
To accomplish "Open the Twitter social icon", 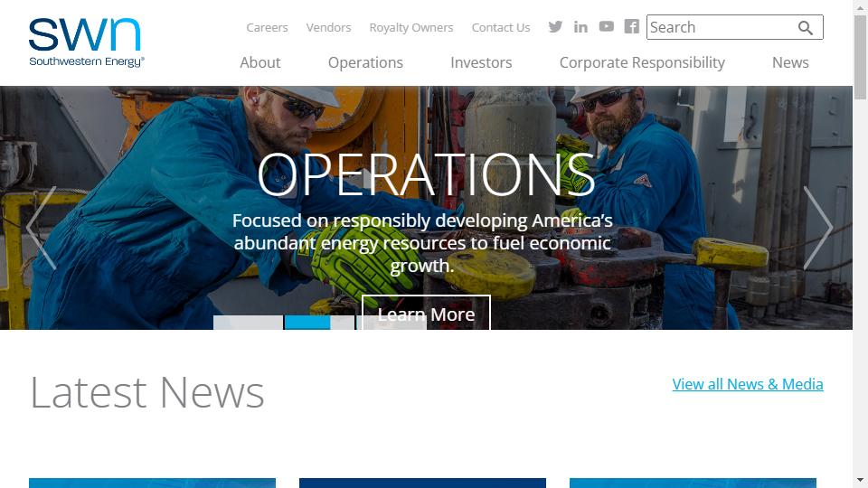I will (555, 26).
